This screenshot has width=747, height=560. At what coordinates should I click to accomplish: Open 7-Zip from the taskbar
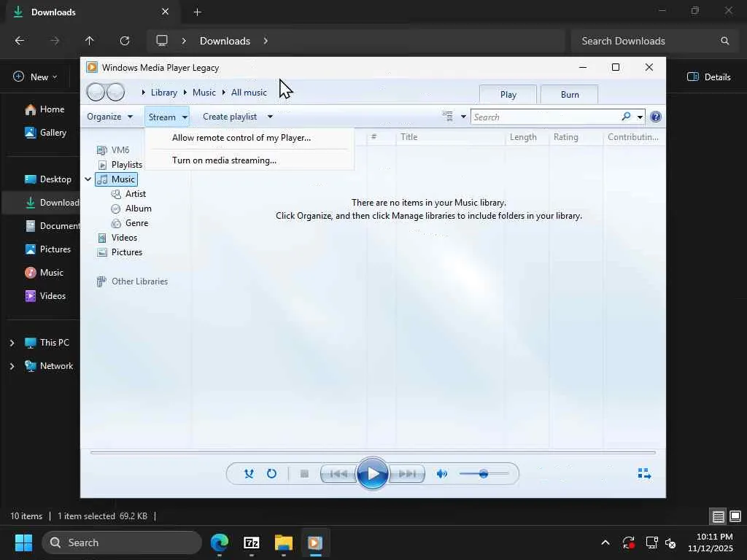252,542
